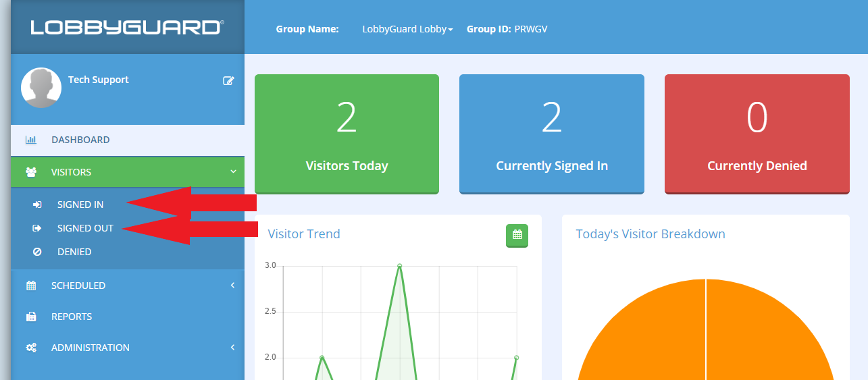Click the Tech Support user name
Screen dimensions: 868x380
pyautogui.click(x=99, y=80)
